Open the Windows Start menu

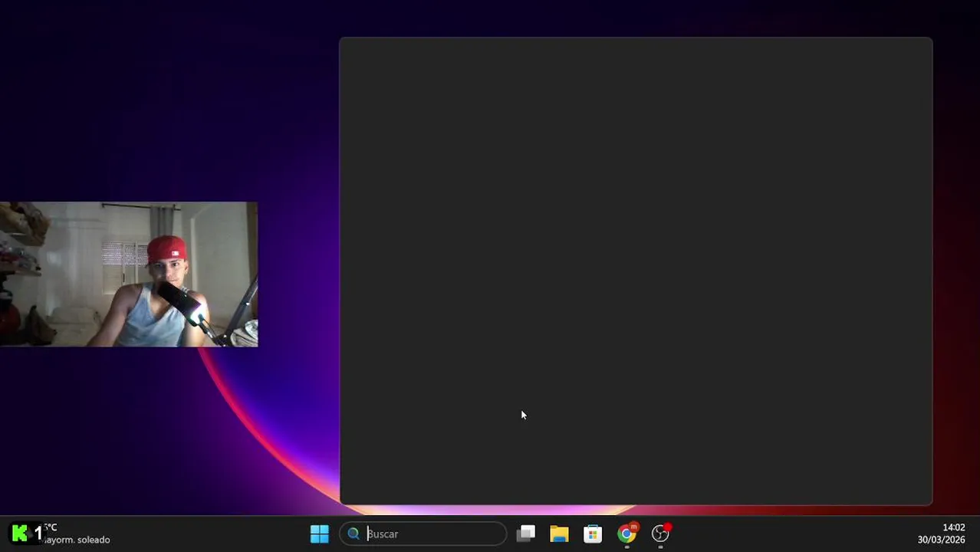coord(319,534)
